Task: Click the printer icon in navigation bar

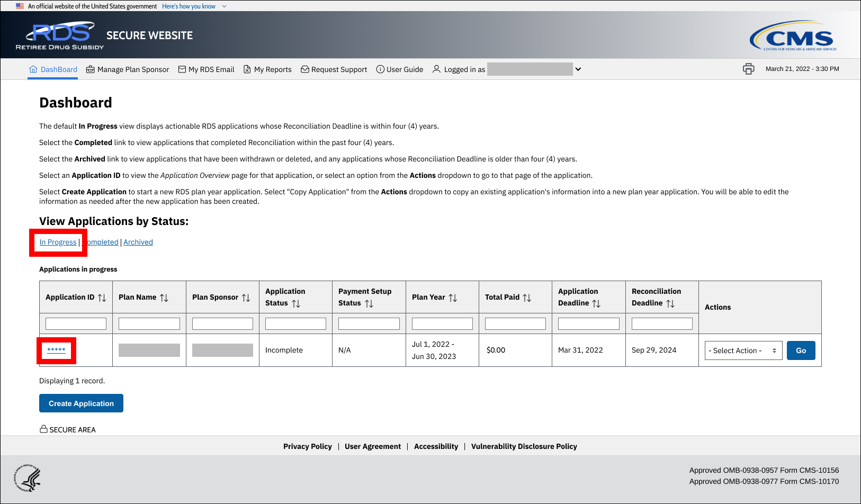Action: (748, 69)
